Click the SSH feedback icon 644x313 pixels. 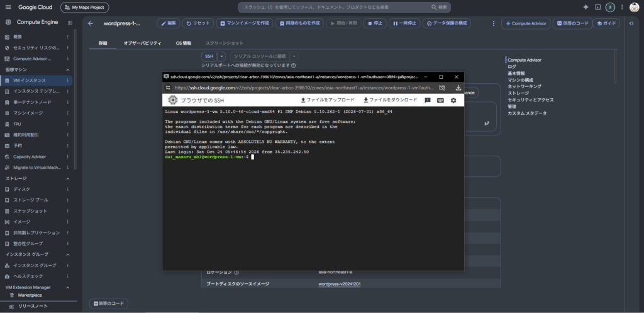(428, 100)
